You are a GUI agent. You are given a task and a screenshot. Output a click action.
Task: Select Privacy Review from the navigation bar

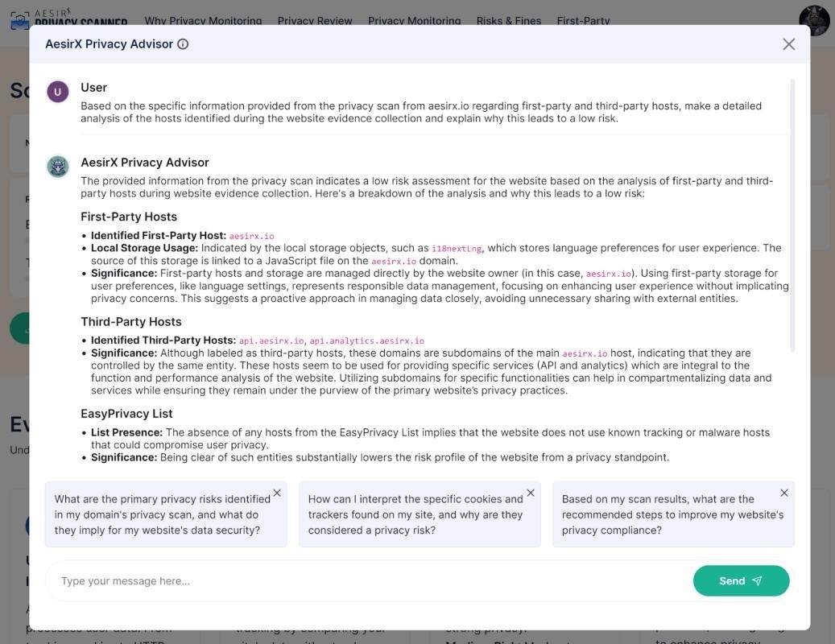(x=315, y=21)
